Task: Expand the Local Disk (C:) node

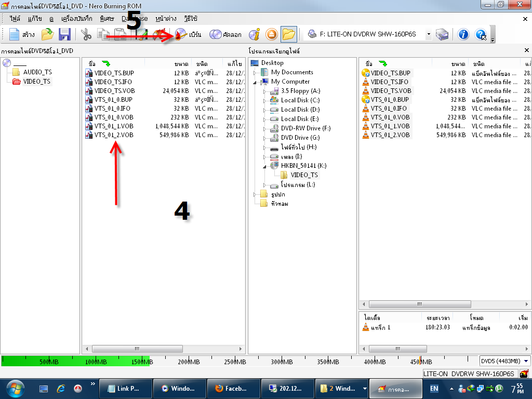Action: point(264,101)
